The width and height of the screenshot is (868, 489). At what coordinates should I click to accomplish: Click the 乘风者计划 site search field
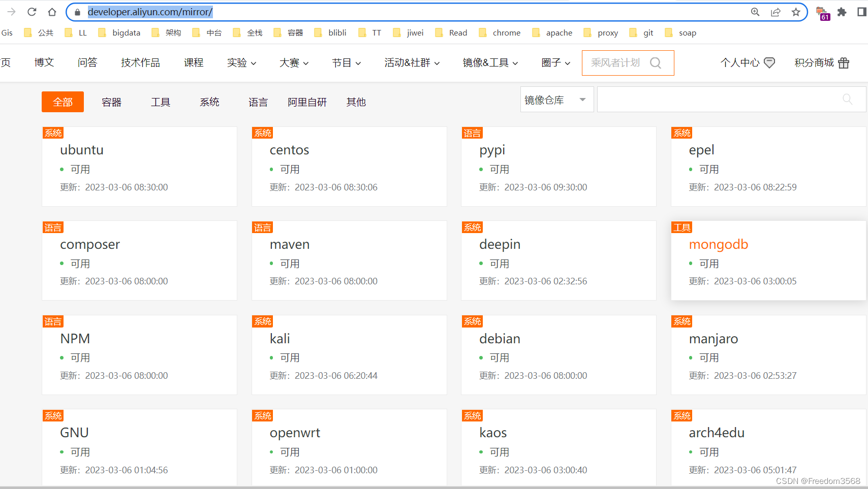click(x=628, y=63)
